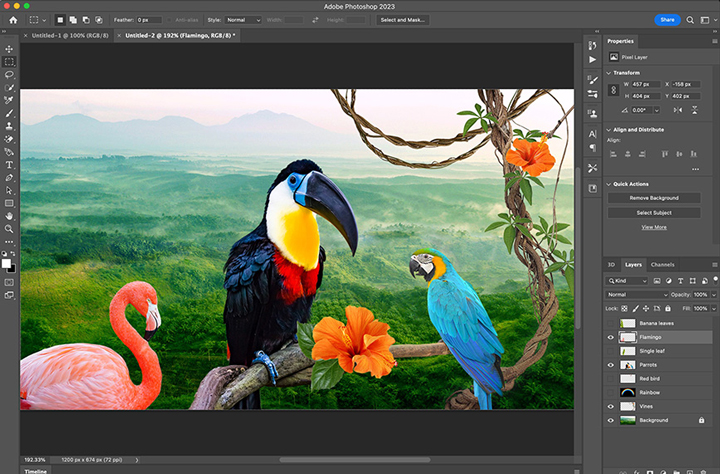Viewport: 720px width, 474px height.
Task: Open the layer blend mode Normal dropdown
Action: 636,295
